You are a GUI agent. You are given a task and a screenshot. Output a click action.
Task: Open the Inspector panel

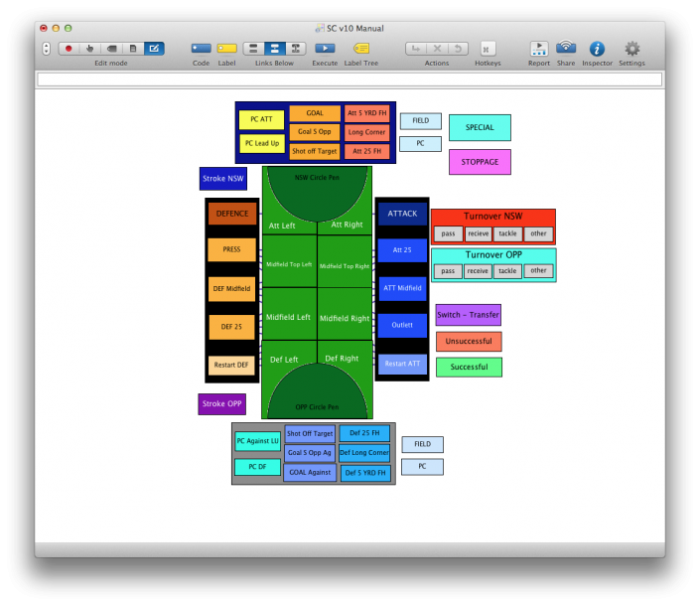(x=597, y=48)
